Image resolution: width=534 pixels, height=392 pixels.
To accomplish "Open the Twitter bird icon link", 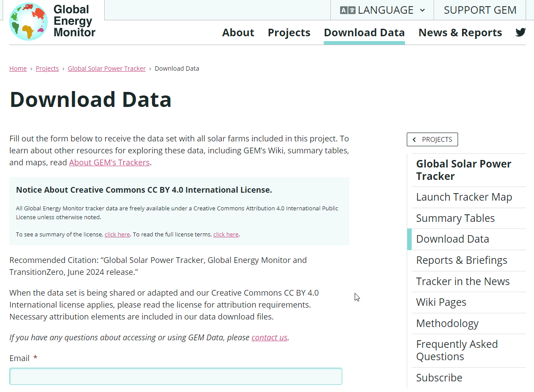I will click(x=521, y=32).
